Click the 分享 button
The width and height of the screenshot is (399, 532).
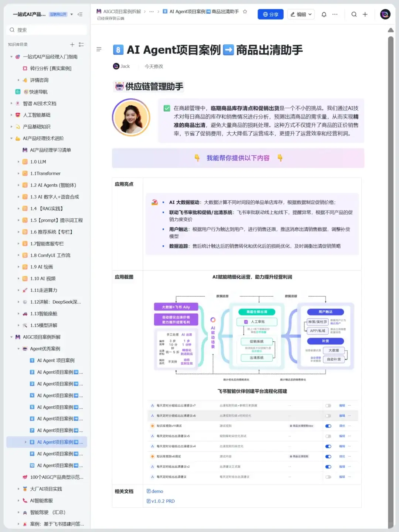(x=270, y=14)
